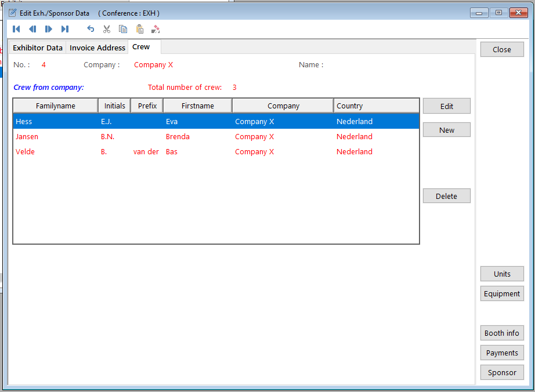The width and height of the screenshot is (535, 392).
Task: Click the undo arrow icon
Action: [91, 29]
